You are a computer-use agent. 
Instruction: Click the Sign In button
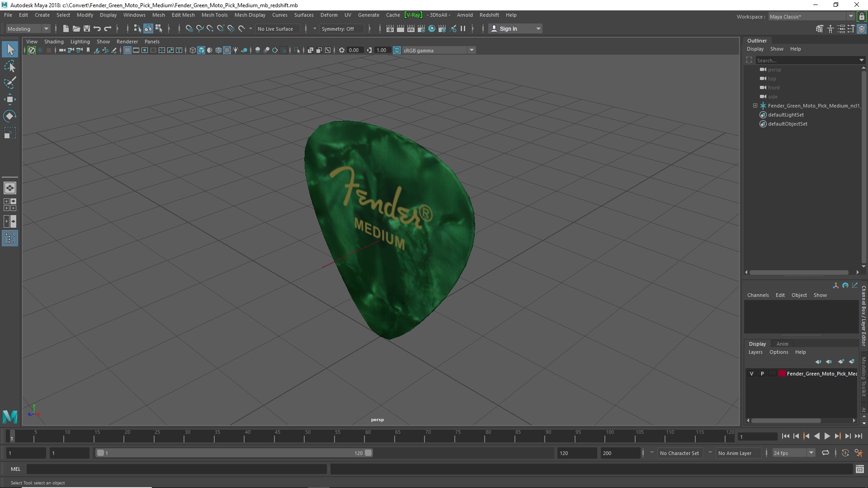tap(515, 28)
